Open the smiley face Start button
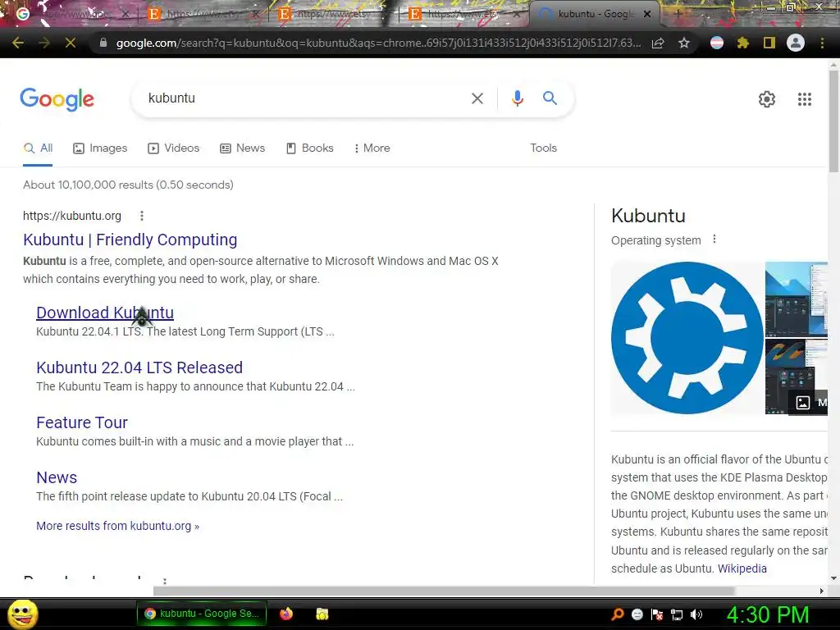This screenshot has height=630, width=840. click(22, 614)
